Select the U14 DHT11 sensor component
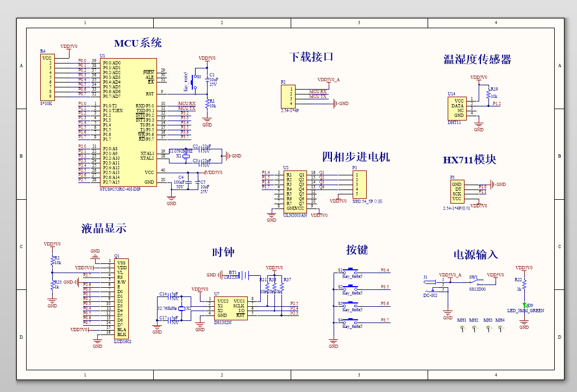 point(457,109)
